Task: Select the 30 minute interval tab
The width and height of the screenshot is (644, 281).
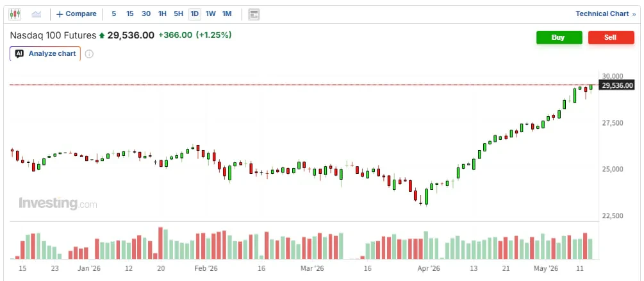Action: 146,14
